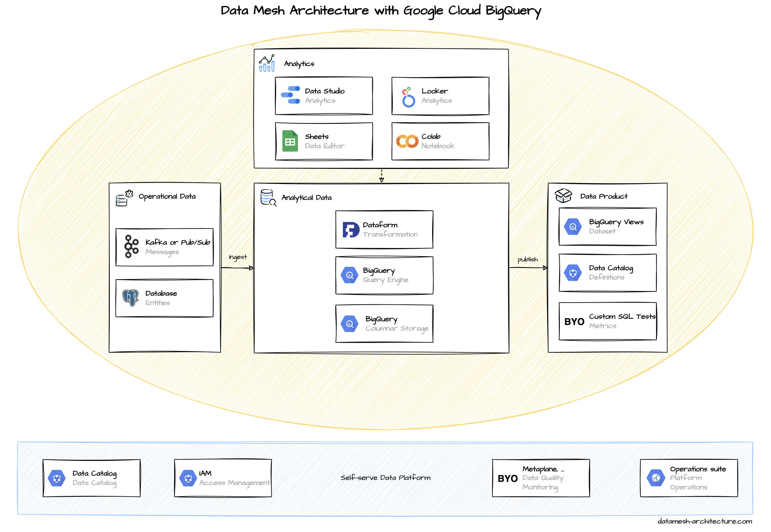Viewport: 771px width, 532px height.
Task: Click the Data Product heading
Action: [604, 196]
